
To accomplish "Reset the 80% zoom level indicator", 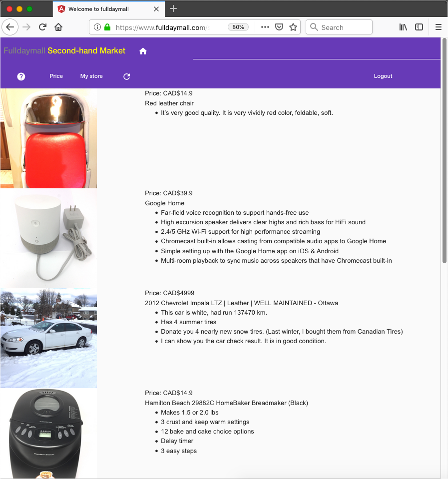I will coord(238,27).
